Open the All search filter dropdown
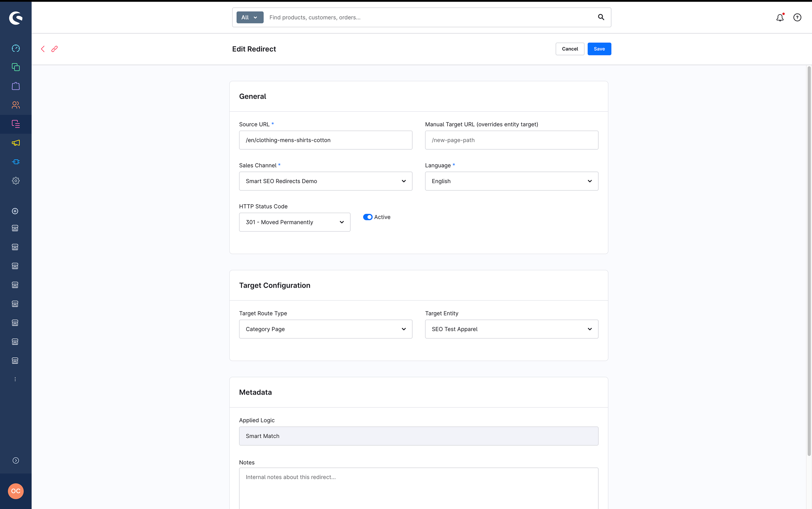 click(250, 17)
